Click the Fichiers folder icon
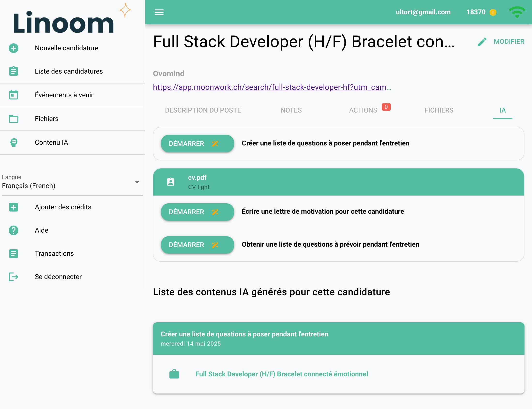The width and height of the screenshot is (532, 409). click(x=13, y=119)
